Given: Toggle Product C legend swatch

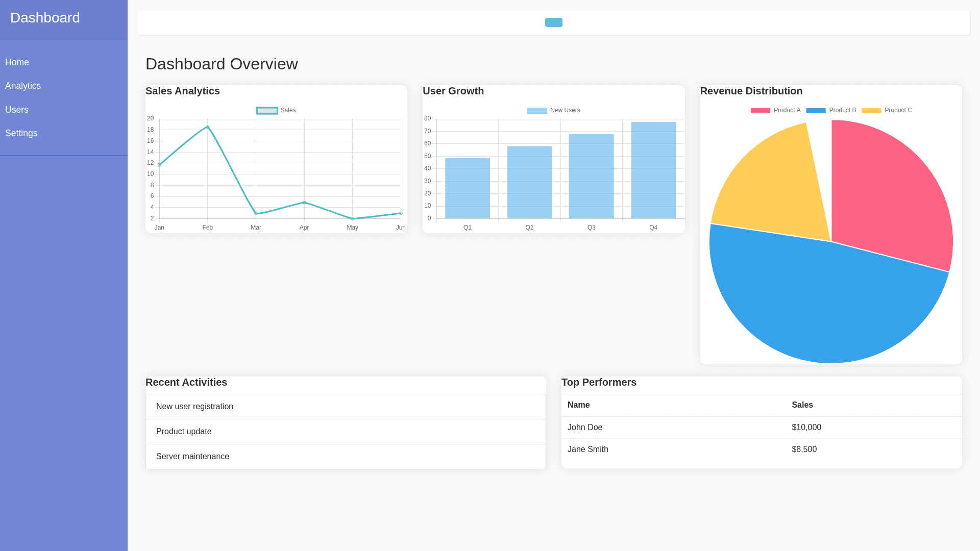Looking at the screenshot, I should 871,111.
